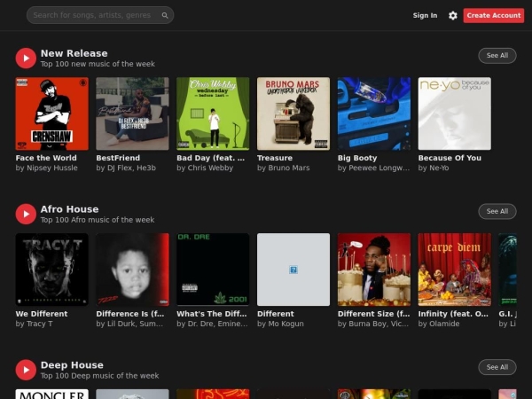Click song title What's The Diff...
This screenshot has height=399, width=532.
pos(212,314)
